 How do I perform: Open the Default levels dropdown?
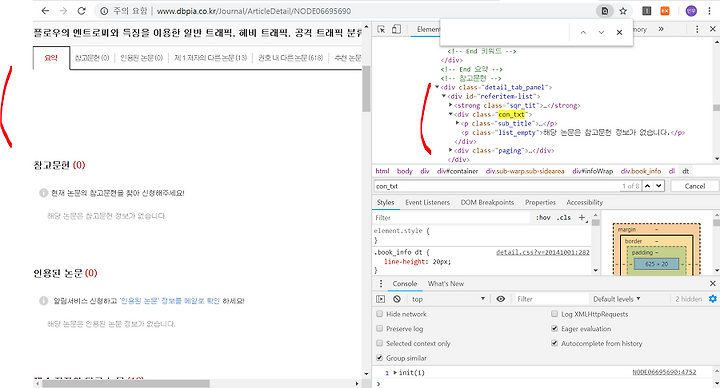[617, 299]
